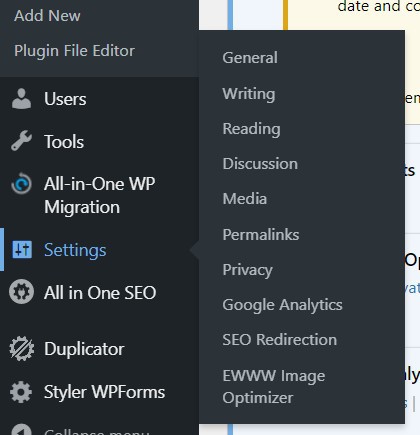420x435 pixels.
Task: Click the Users person icon
Action: click(22, 99)
